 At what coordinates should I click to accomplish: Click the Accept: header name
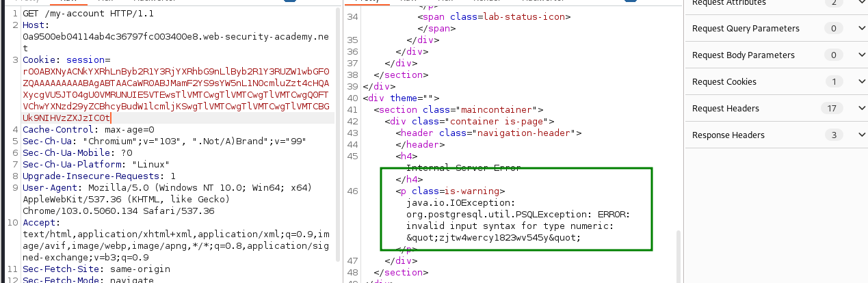40,223
